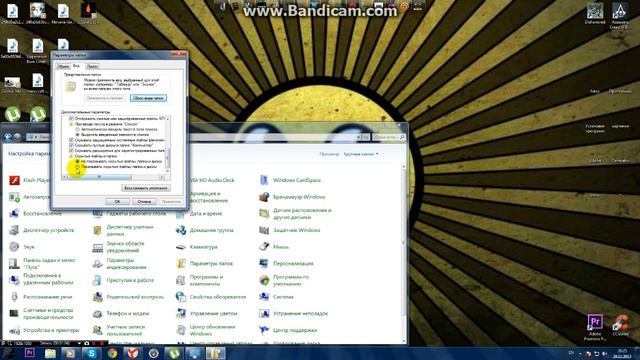Select 'Автоматически вводить текст в поле поиска'
640x360 pixels.
pos(78,129)
